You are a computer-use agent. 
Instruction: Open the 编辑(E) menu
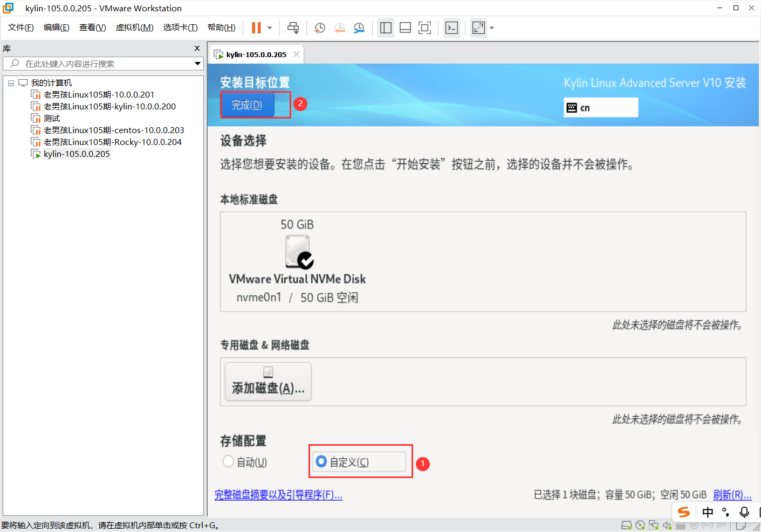click(57, 27)
